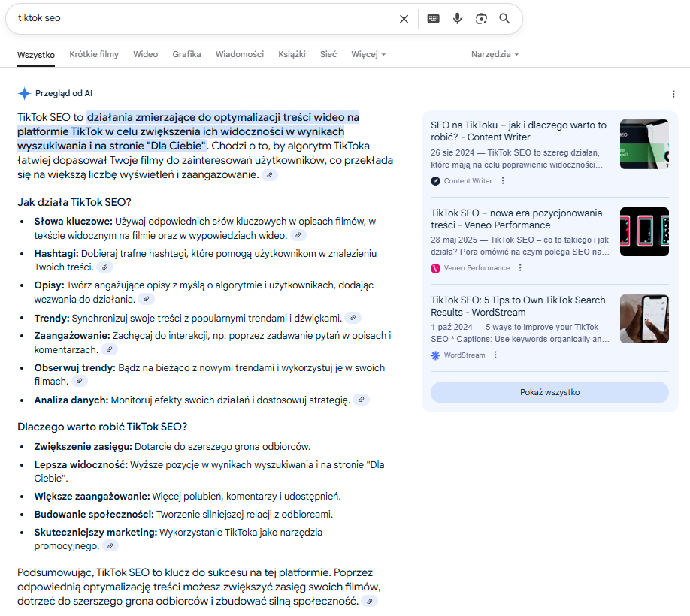Switch to the Wiadomości tab
Image resolution: width=690 pixels, height=616 pixels.
click(239, 54)
